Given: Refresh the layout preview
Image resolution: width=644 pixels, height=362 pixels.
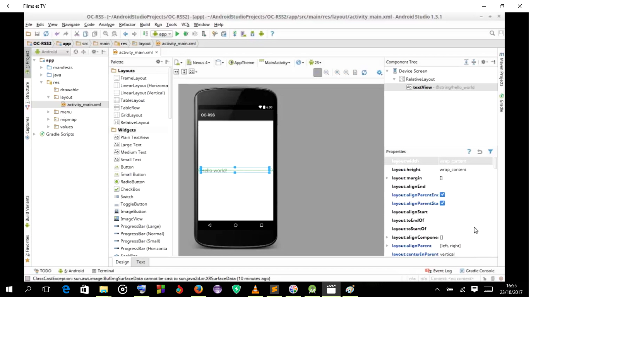Looking at the screenshot, I should (x=364, y=72).
